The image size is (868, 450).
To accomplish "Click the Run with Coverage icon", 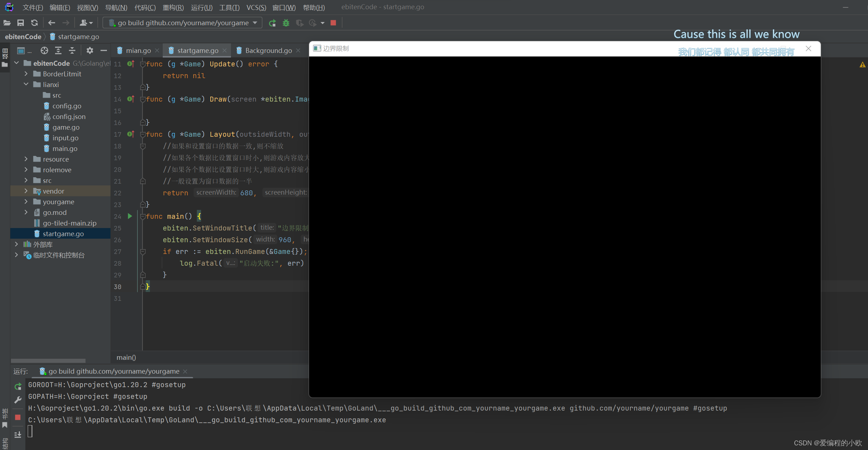I will pos(300,23).
